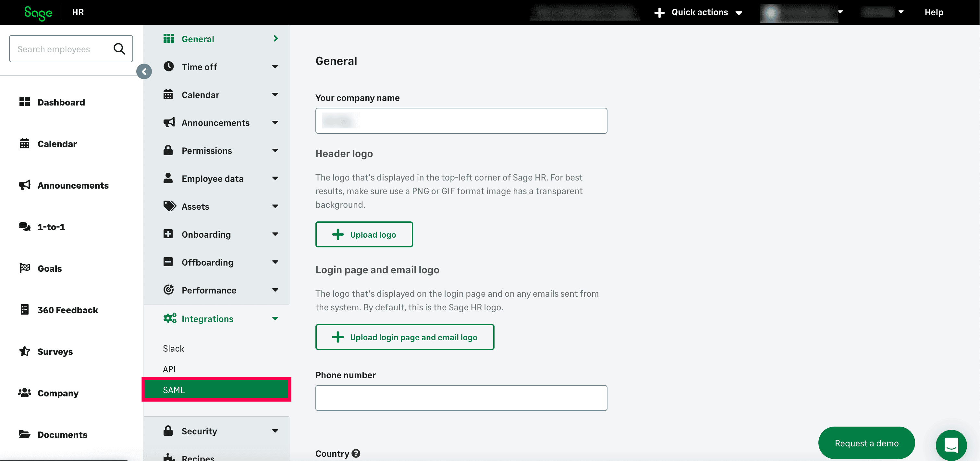Viewport: 980px width, 461px height.
Task: Collapse the Integrations section
Action: click(221, 318)
